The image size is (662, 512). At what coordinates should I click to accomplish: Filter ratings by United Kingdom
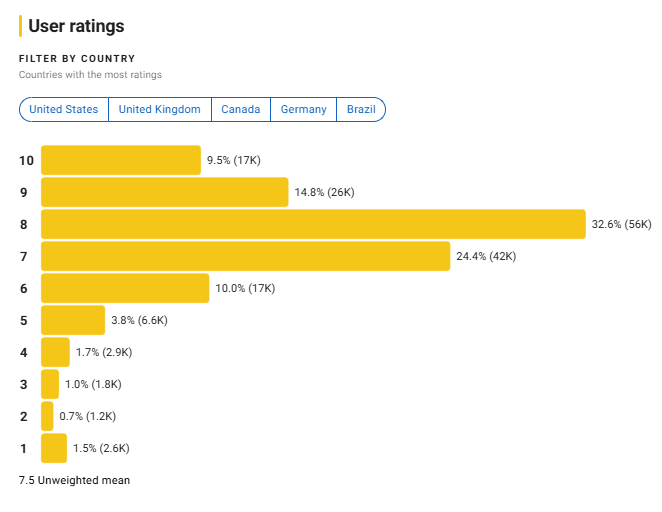click(160, 110)
